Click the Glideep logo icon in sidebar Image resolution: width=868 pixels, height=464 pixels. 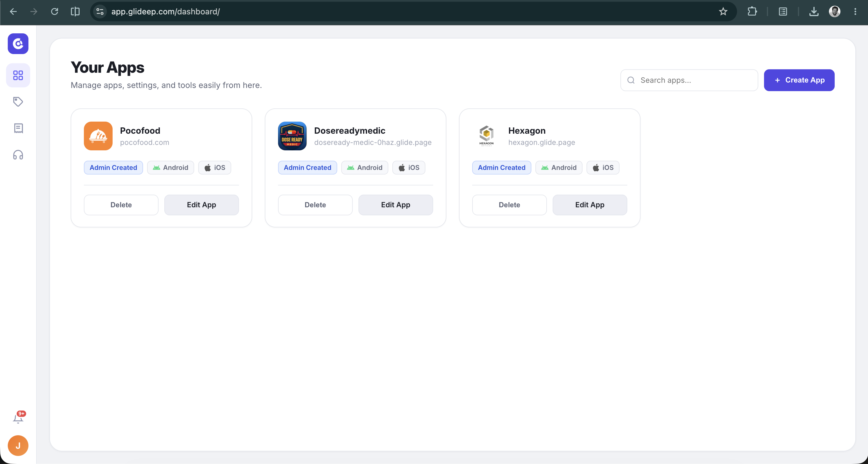18,43
